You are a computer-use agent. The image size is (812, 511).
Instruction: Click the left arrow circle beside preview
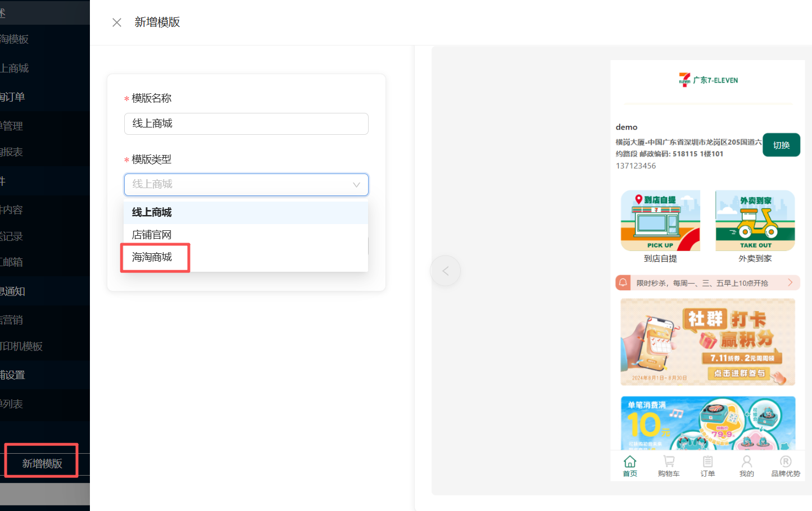(445, 271)
